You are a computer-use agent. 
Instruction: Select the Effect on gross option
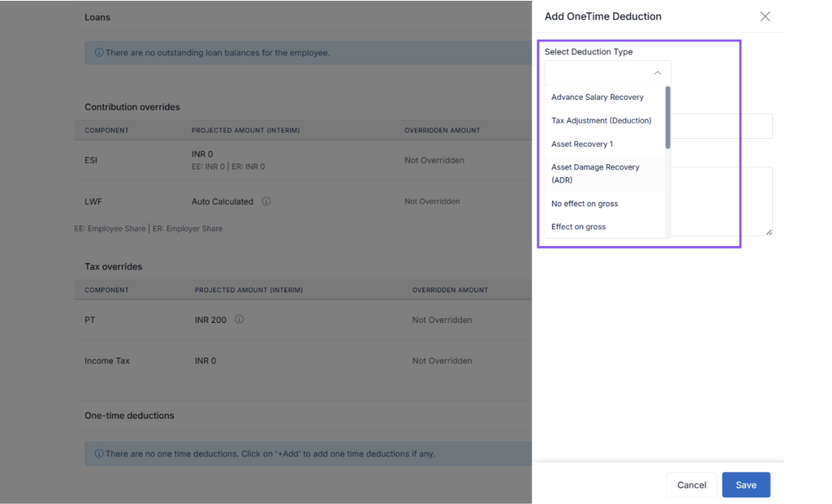point(578,227)
